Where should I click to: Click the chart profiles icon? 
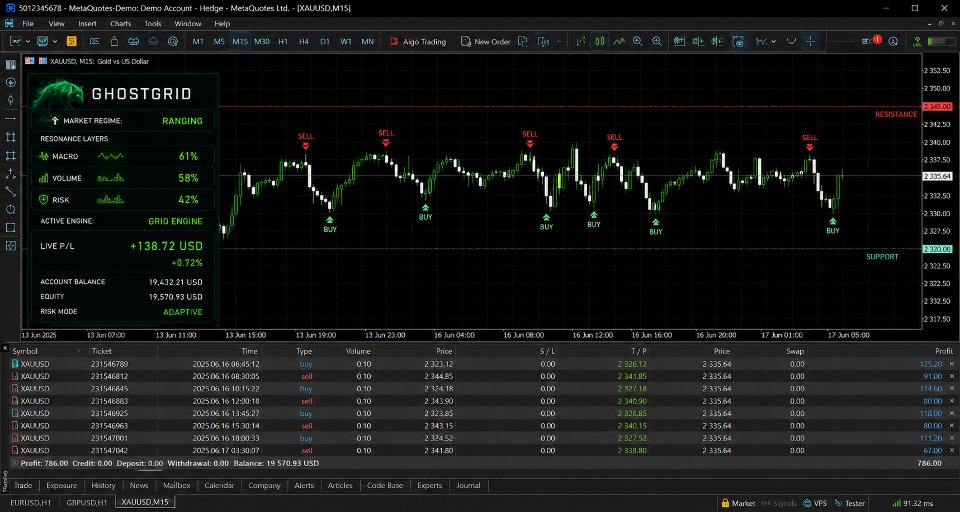point(42,42)
